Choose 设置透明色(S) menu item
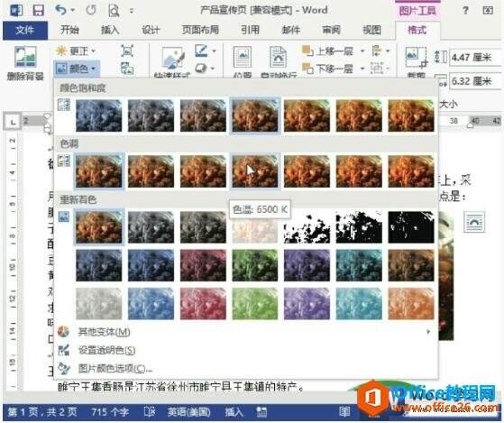Image resolution: width=504 pixels, height=423 pixels. point(246,350)
